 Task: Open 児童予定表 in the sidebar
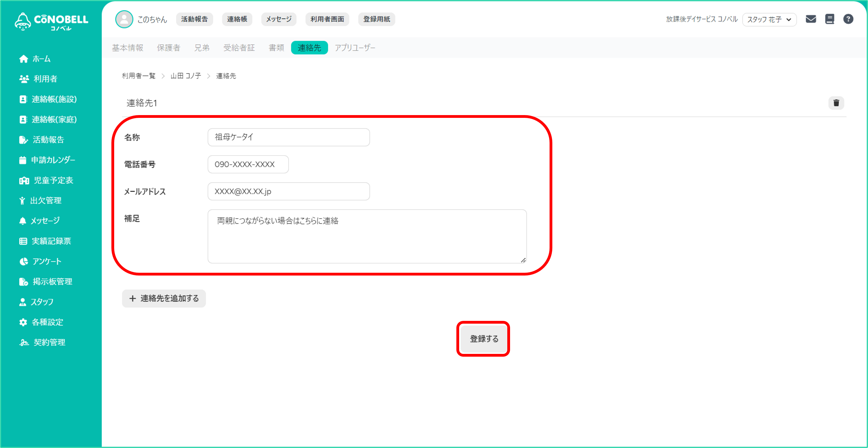click(46, 180)
